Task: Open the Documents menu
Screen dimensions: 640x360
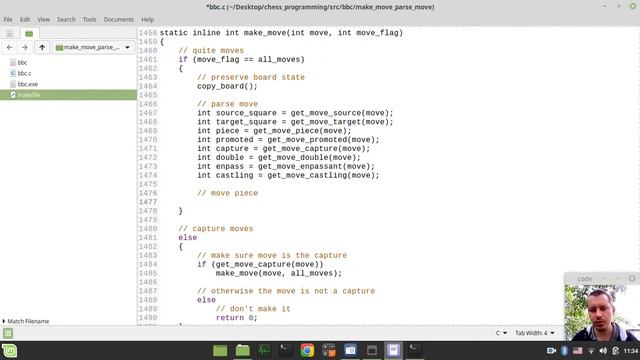Action: click(x=118, y=19)
